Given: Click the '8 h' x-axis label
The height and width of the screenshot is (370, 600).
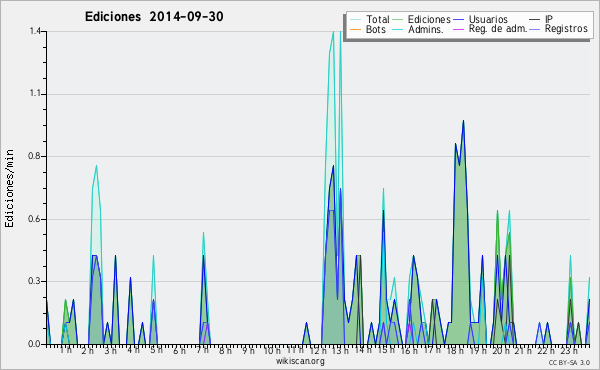Looking at the screenshot, I should (x=225, y=350).
